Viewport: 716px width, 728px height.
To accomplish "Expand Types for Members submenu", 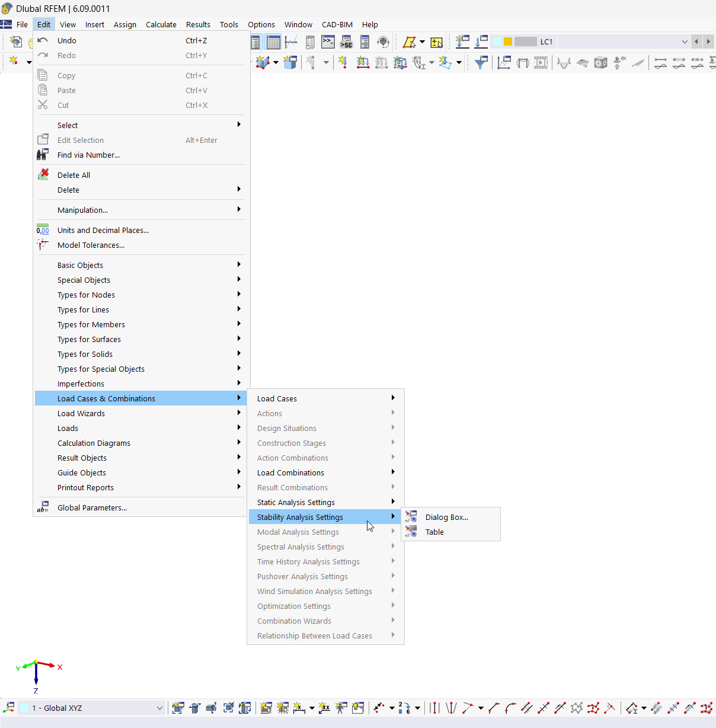I will (x=141, y=324).
